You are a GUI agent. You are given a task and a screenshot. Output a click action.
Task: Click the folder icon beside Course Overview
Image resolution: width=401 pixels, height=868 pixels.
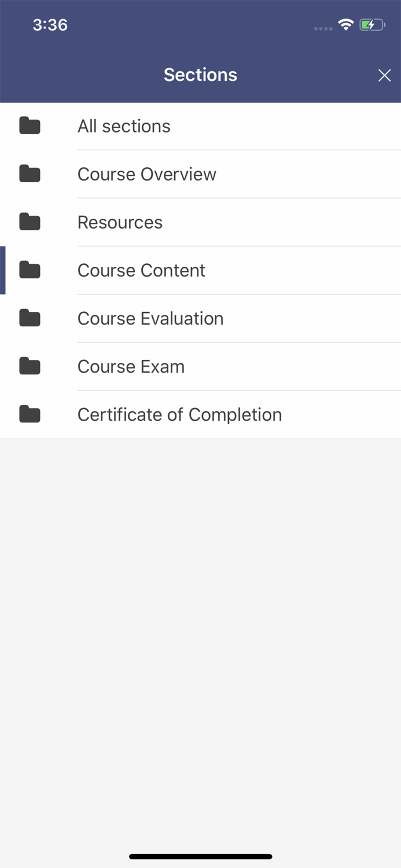[x=30, y=174]
